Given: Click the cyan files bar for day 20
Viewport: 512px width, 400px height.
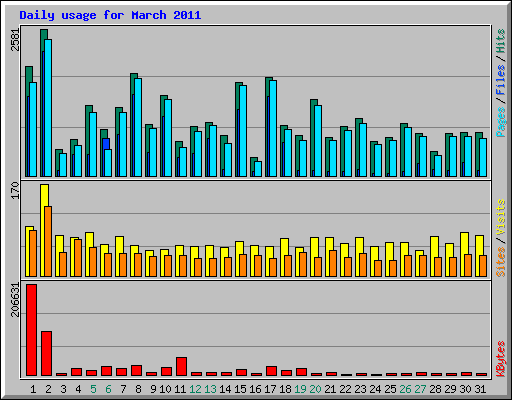Looking at the screenshot, I should pos(318,141).
